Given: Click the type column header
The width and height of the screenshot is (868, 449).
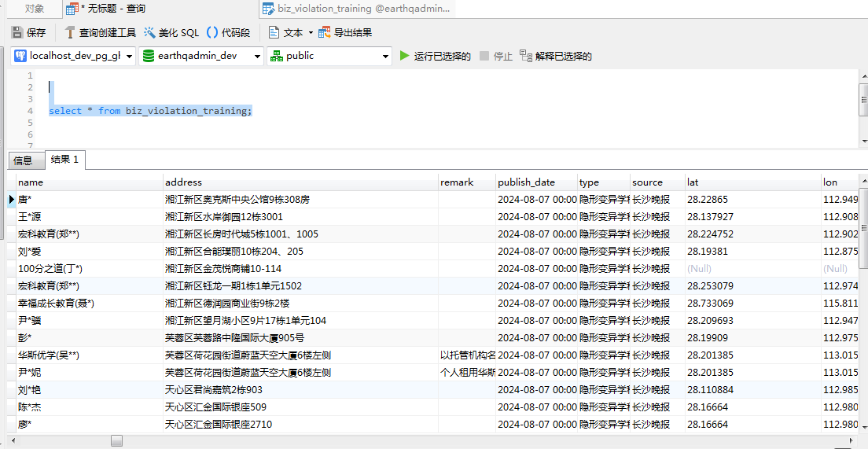Looking at the screenshot, I should (604, 182).
